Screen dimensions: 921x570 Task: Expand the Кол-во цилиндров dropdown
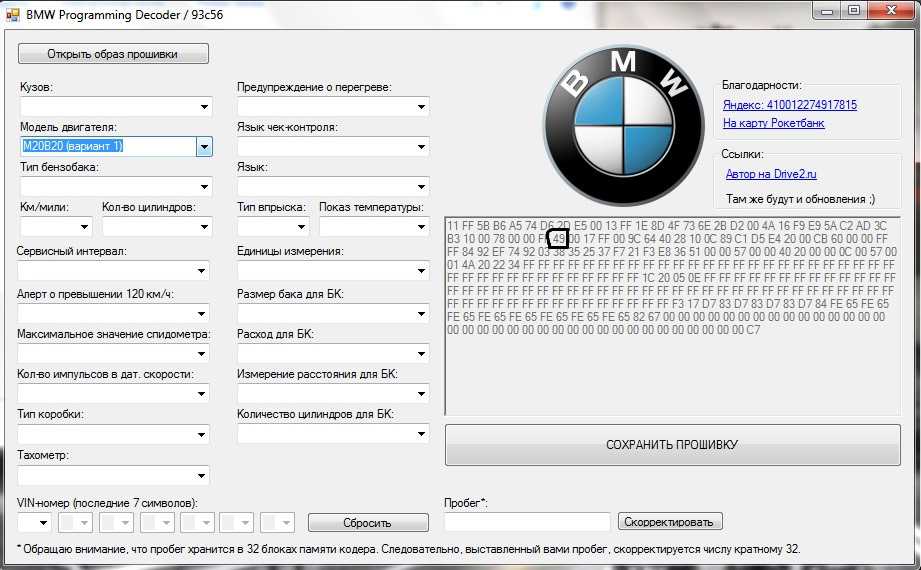click(x=157, y=227)
